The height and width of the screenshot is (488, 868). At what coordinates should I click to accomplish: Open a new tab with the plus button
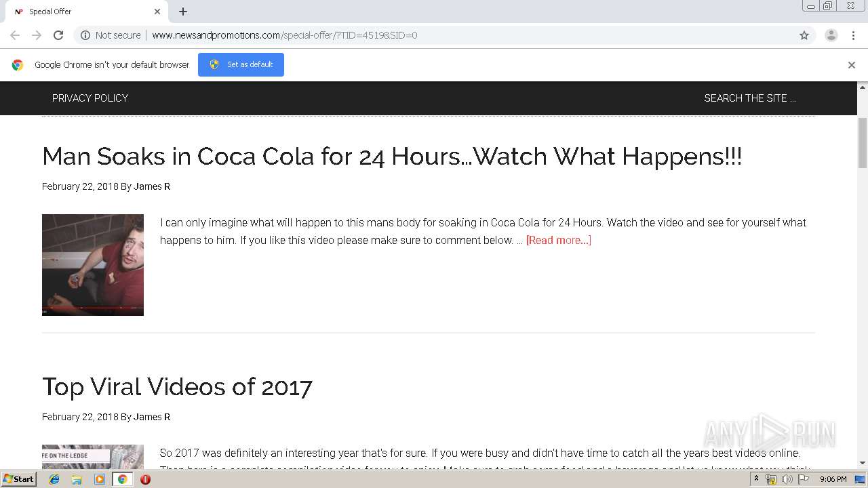tap(183, 12)
